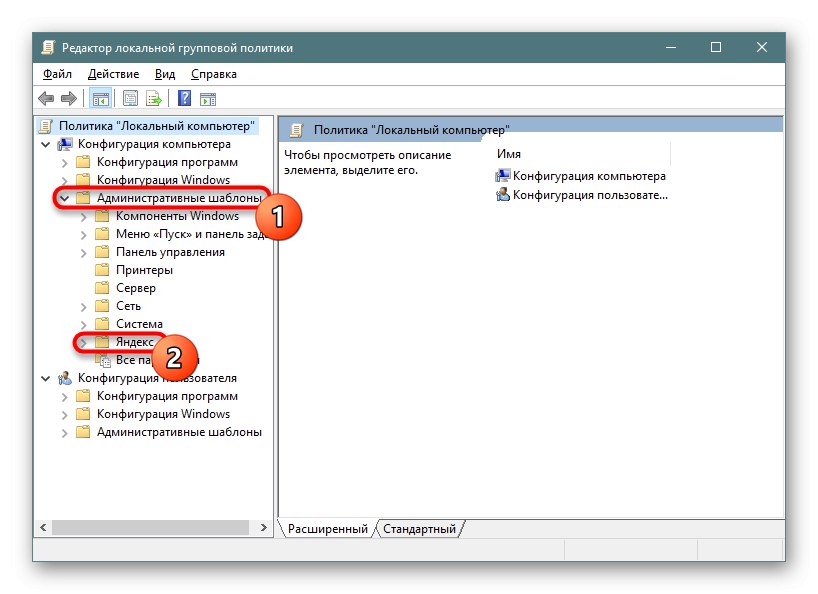Expand the Яндекс folder
The image size is (818, 594).
pos(83,343)
